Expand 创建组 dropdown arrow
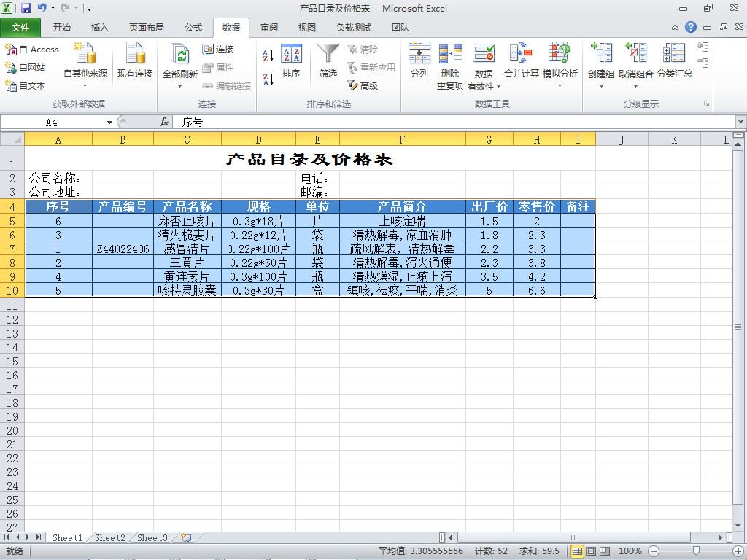Viewport: 747px width, 560px height. pos(601,86)
